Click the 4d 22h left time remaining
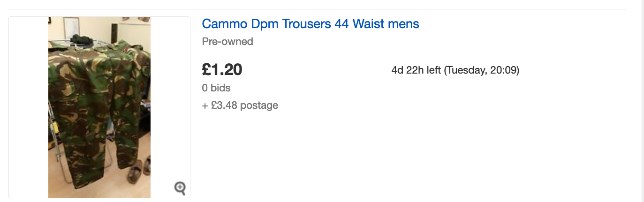 (x=416, y=70)
